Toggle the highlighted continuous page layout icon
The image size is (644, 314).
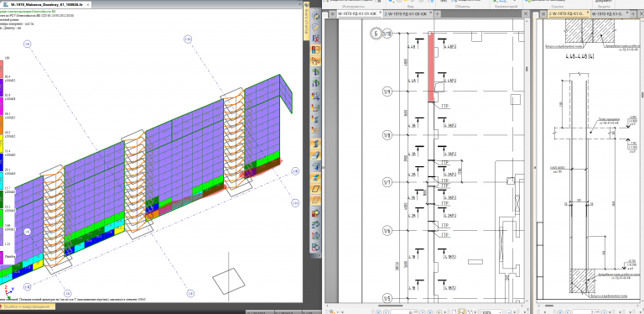tap(462, 311)
